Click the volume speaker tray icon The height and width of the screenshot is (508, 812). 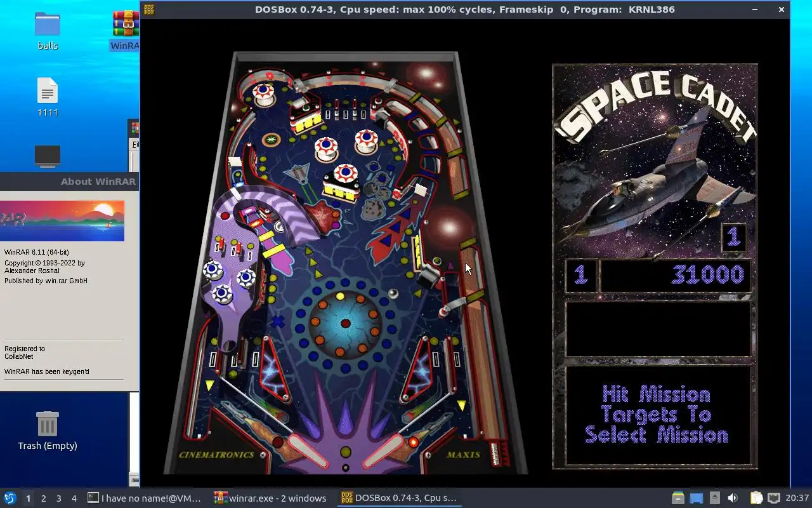coord(733,498)
